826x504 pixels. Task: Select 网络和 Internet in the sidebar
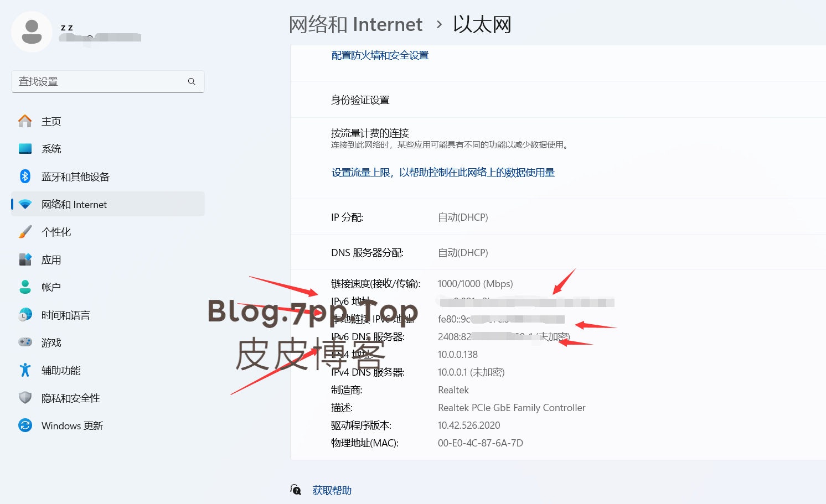coord(74,205)
